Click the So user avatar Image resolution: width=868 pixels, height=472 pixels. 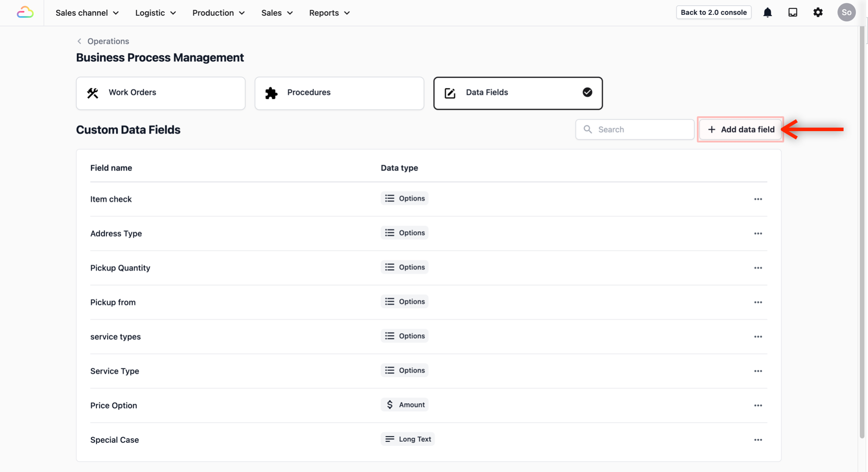click(x=846, y=12)
